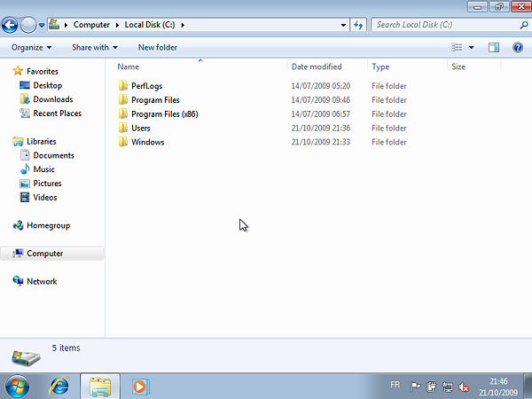
Task: Sort by the Date modified column
Action: 317,66
